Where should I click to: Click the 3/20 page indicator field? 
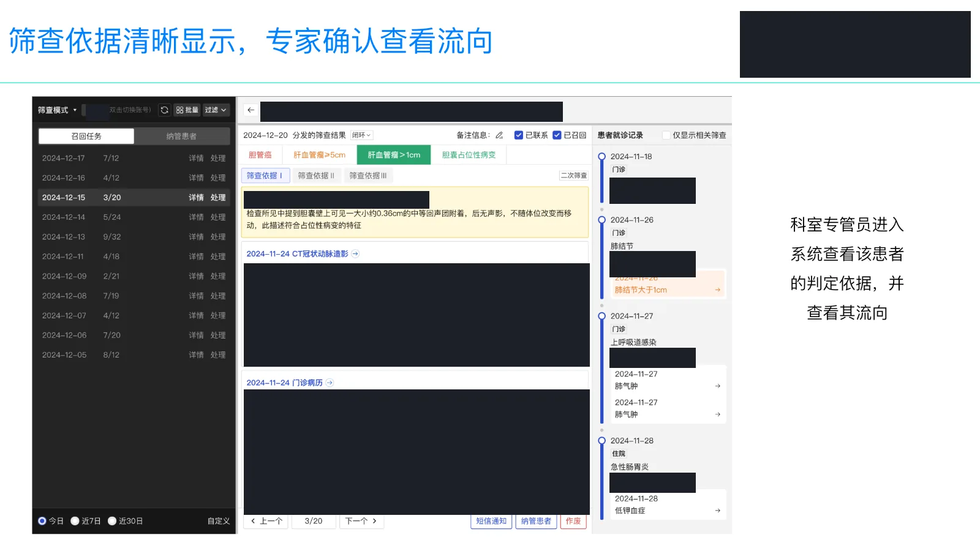(314, 521)
